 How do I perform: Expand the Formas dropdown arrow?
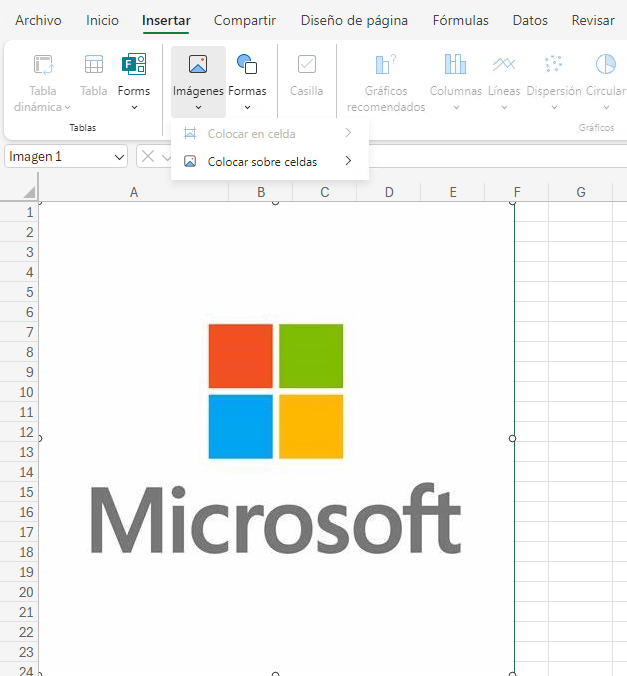248,107
